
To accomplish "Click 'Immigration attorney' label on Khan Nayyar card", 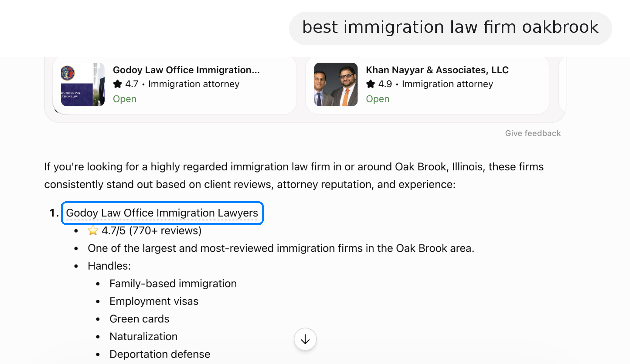I will pos(447,84).
